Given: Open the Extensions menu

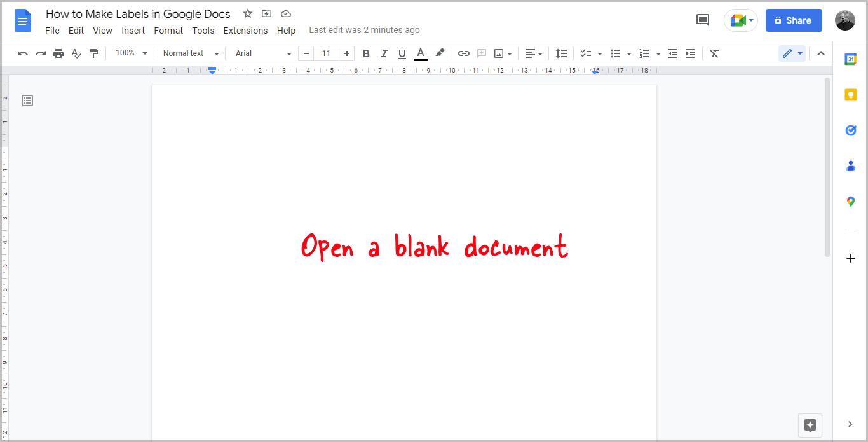Looking at the screenshot, I should click(245, 30).
